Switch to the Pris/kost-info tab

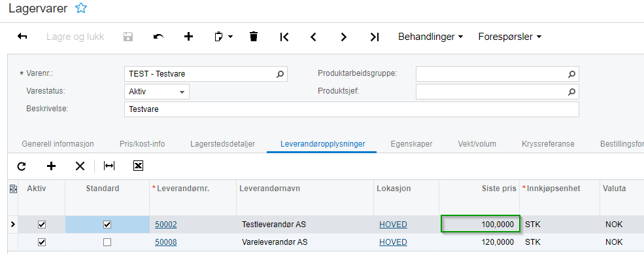pos(142,144)
